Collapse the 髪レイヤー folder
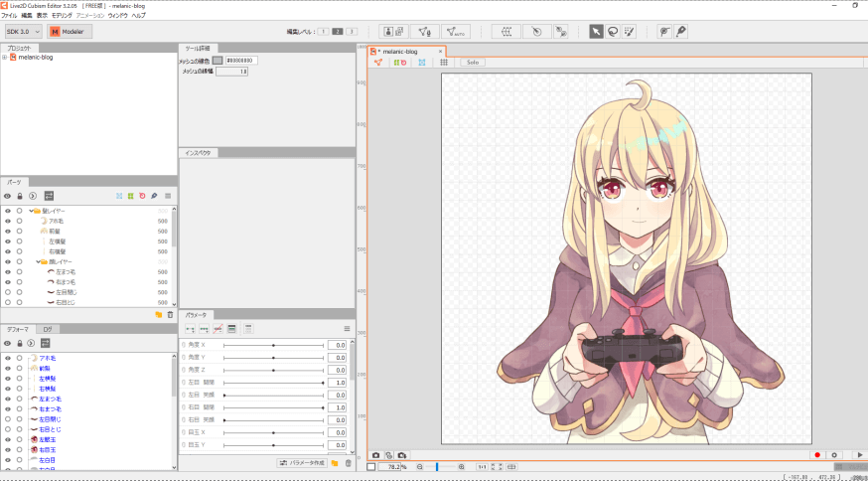 coord(31,211)
